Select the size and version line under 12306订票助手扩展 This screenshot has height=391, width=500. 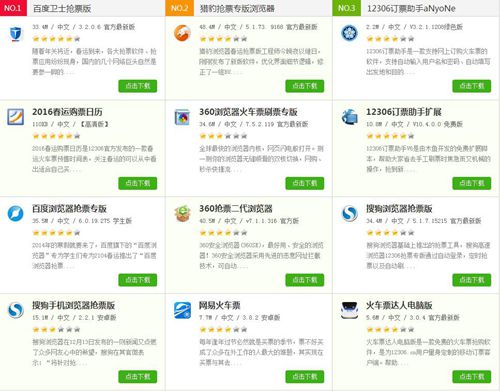(415, 124)
